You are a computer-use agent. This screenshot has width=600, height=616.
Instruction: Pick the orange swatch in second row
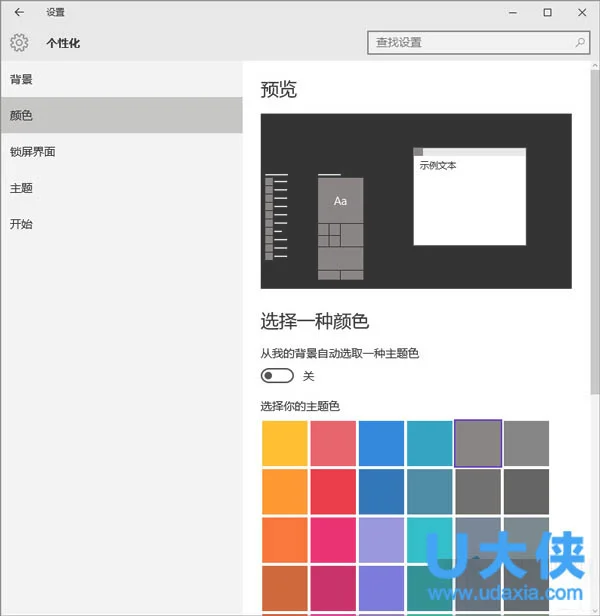pos(285,491)
